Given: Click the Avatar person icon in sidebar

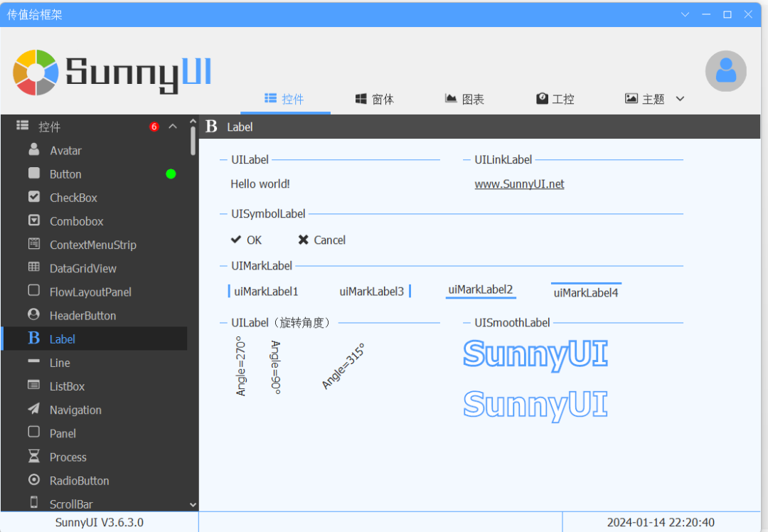Looking at the screenshot, I should click(x=34, y=149).
